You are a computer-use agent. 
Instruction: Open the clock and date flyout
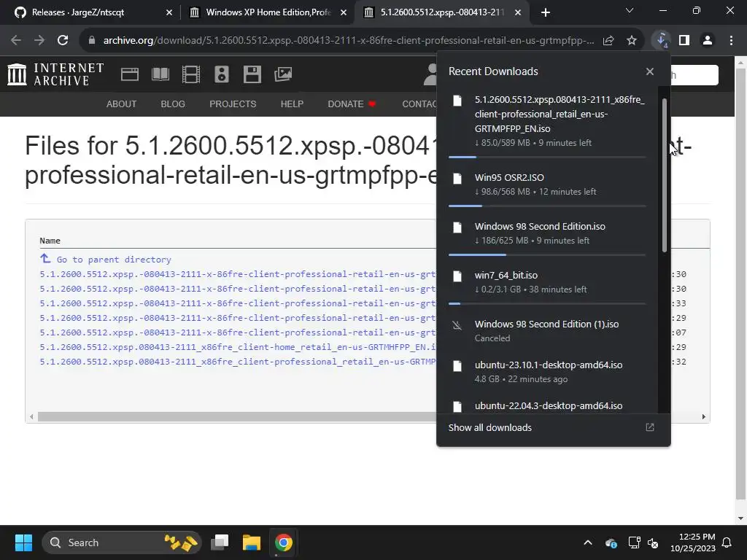point(693,542)
